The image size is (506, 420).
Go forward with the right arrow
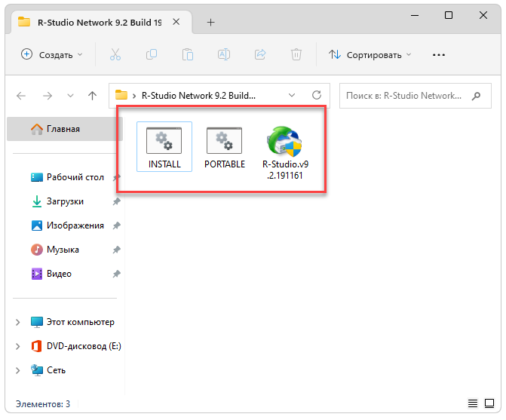click(x=48, y=96)
